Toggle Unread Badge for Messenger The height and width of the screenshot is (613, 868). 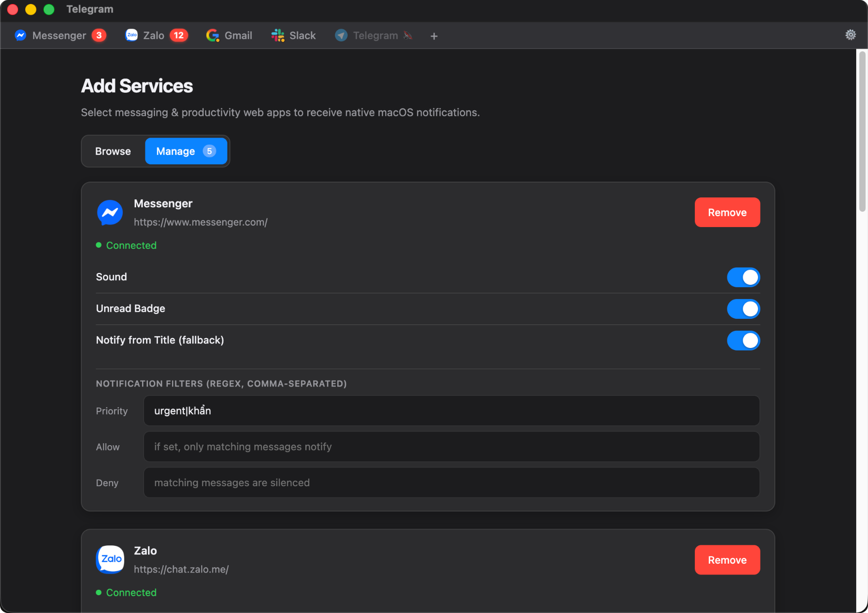point(743,309)
